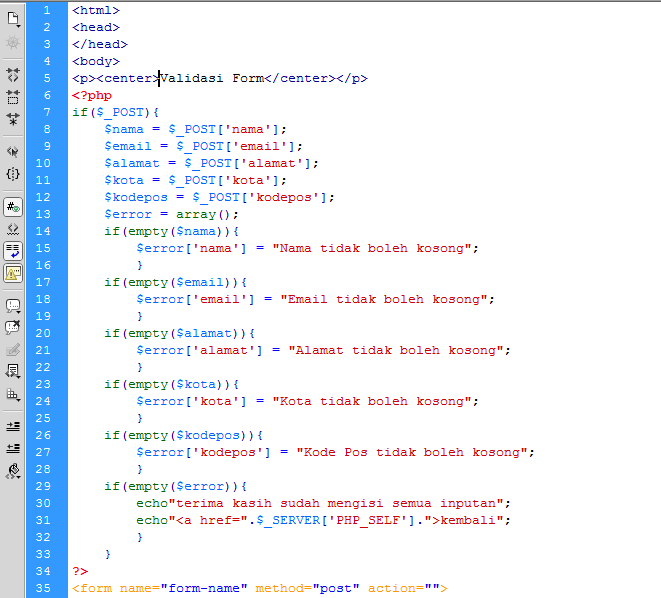661x598 pixels.
Task: Click line number 29 in the gutter
Action: (43, 486)
